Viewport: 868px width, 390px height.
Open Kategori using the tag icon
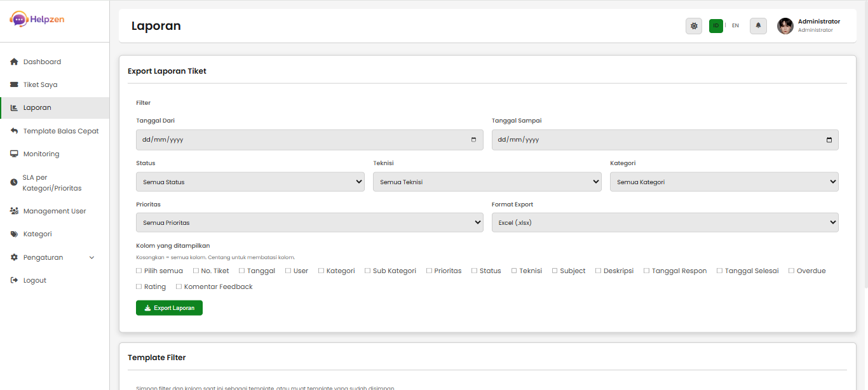(13, 233)
